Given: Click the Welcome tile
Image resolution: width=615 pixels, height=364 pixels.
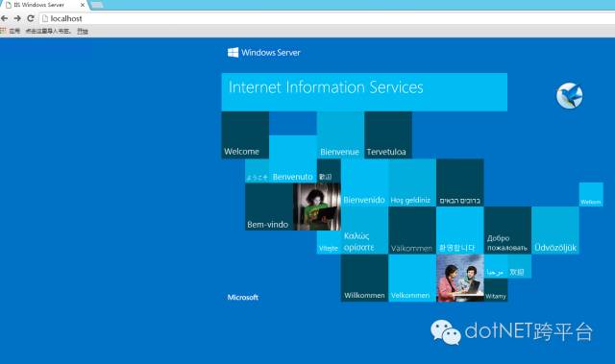Looking at the screenshot, I should pyautogui.click(x=245, y=135).
